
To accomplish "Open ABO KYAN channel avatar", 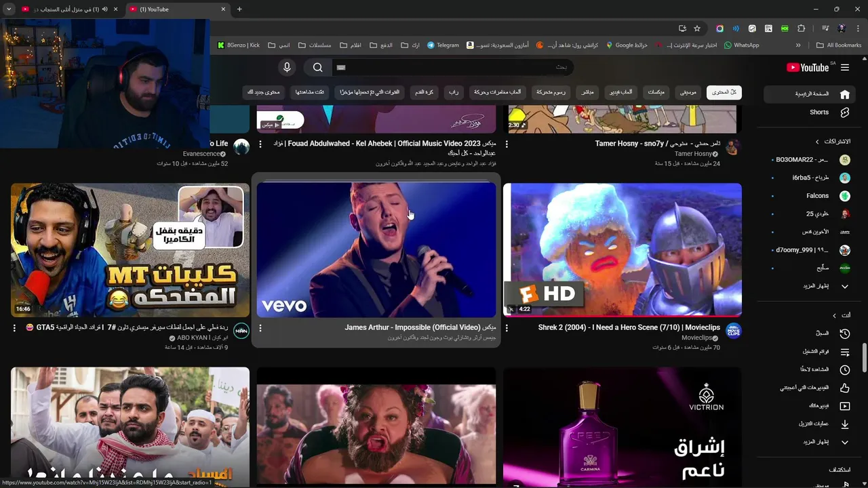I will tap(241, 331).
